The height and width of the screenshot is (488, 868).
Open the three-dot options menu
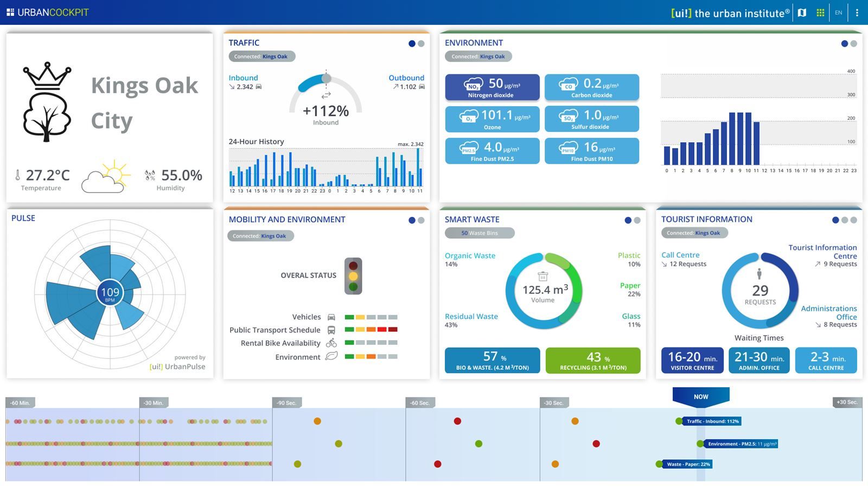857,12
